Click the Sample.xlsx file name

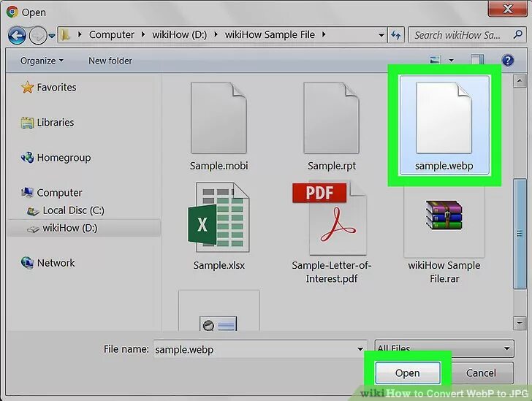[218, 265]
